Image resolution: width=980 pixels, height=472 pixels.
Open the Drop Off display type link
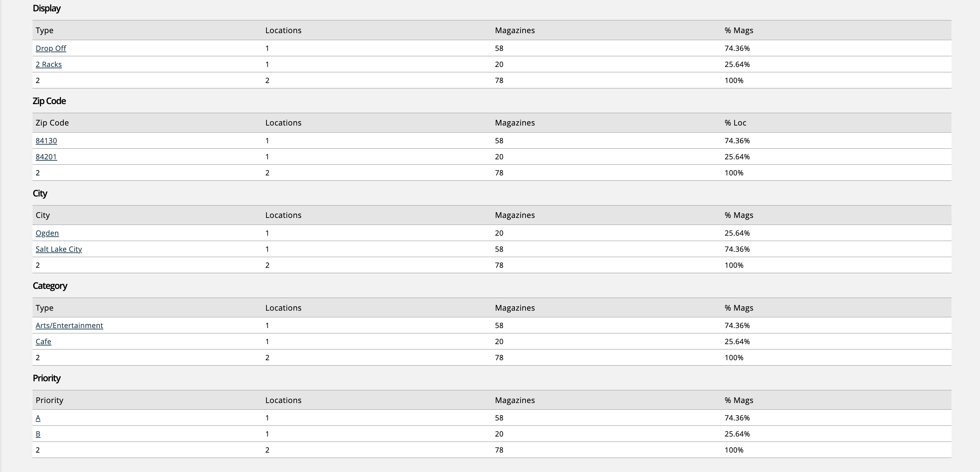click(50, 48)
